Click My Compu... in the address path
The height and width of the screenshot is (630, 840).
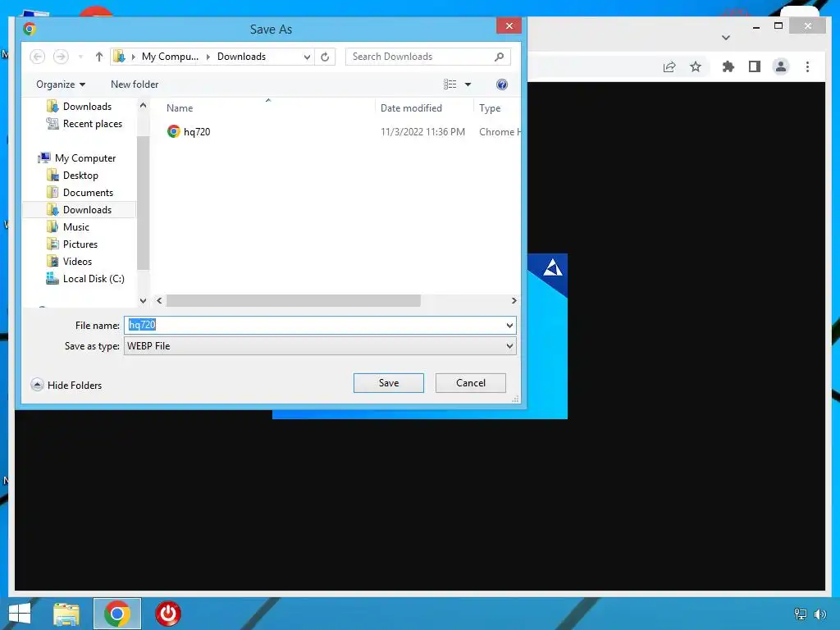[170, 57]
